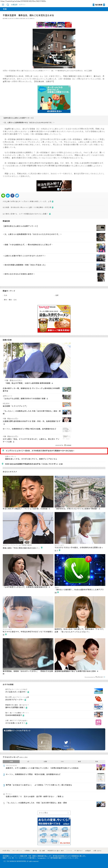This screenshot has height=868, width=108.
Task: Share the article via the Hatena Bookmark icon
Action: coord(8,195)
